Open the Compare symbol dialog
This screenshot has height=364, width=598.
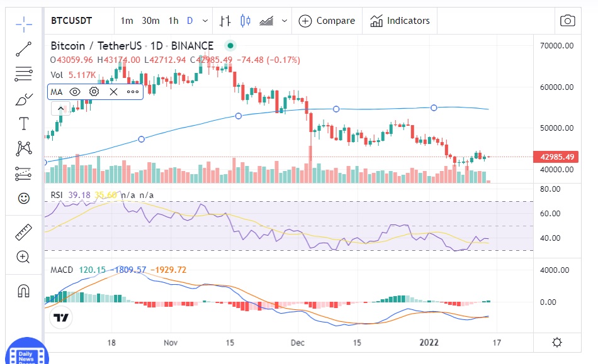point(327,21)
